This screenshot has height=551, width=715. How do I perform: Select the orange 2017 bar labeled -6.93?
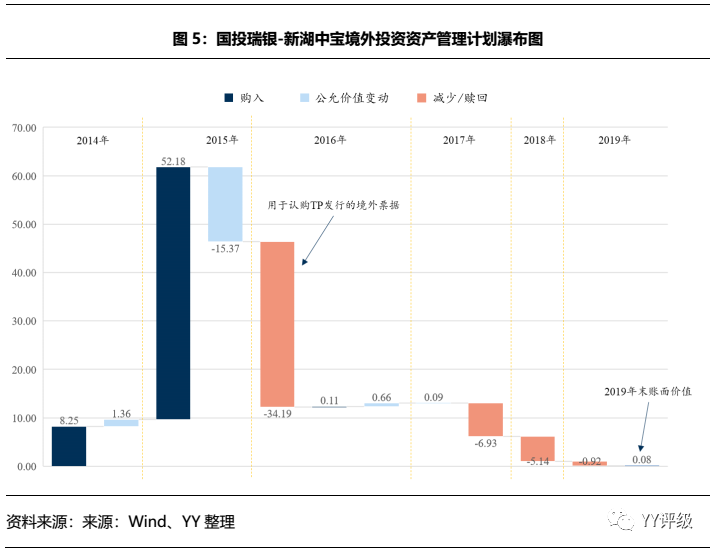point(485,419)
